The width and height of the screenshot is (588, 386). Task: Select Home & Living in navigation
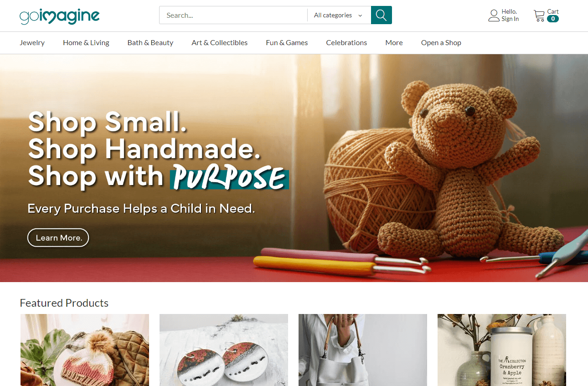click(86, 43)
